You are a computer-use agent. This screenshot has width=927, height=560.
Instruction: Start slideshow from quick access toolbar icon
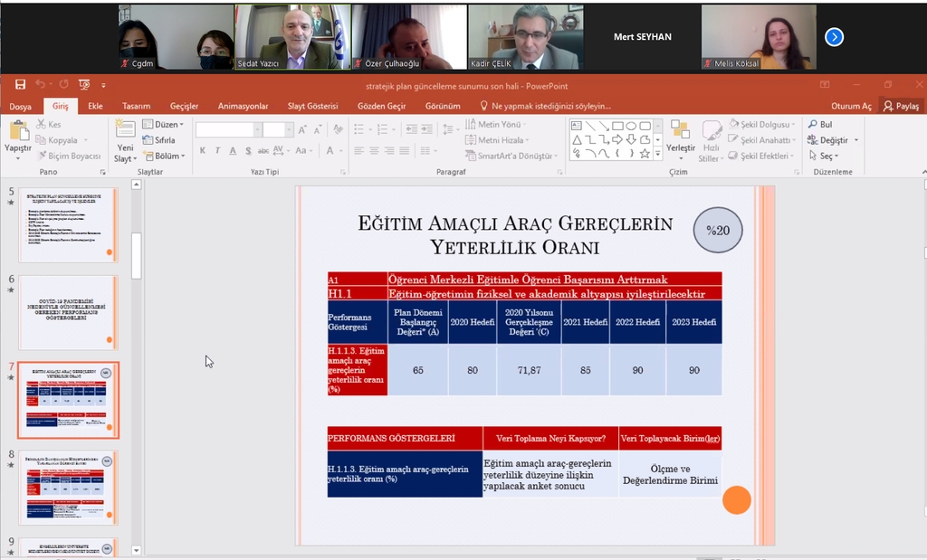point(84,84)
